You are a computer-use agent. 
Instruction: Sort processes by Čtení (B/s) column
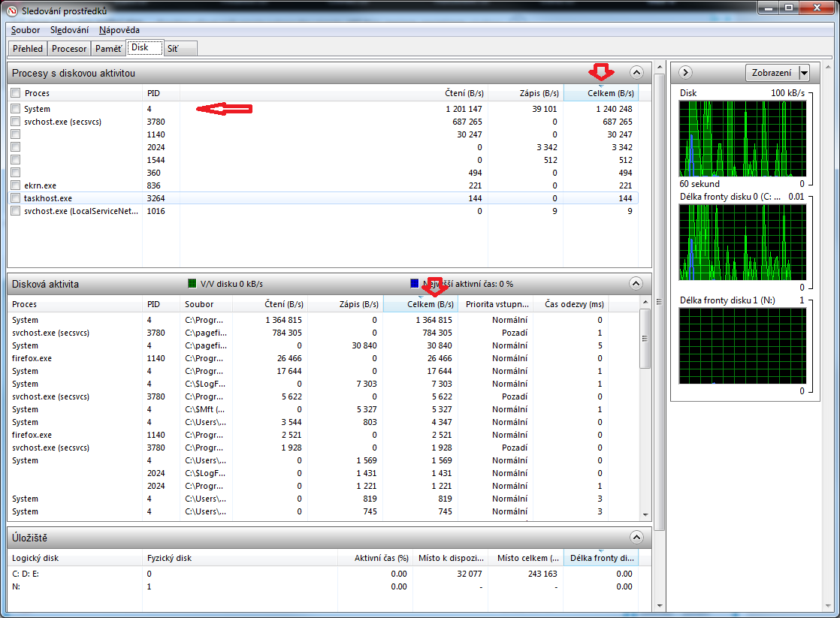(464, 93)
